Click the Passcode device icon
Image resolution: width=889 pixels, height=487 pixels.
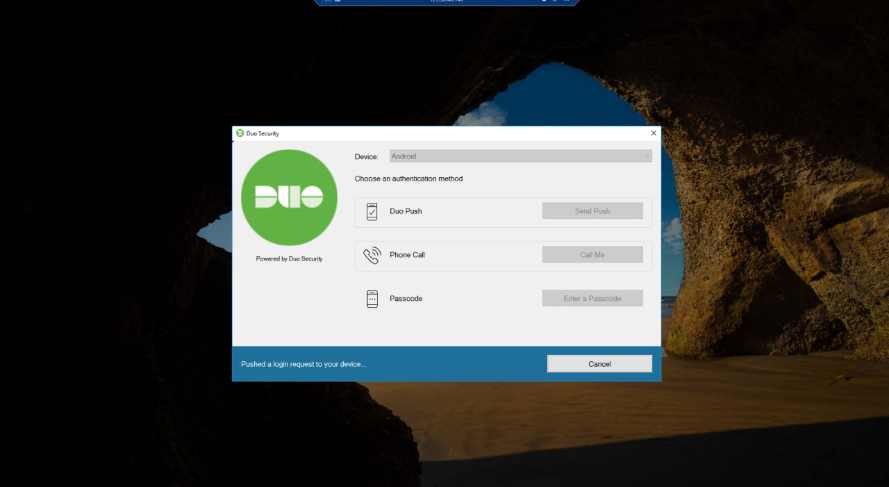tap(372, 299)
